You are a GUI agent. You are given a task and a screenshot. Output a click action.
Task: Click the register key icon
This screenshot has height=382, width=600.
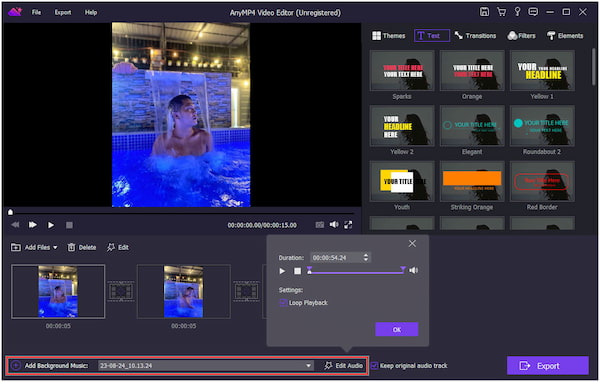pyautogui.click(x=517, y=12)
